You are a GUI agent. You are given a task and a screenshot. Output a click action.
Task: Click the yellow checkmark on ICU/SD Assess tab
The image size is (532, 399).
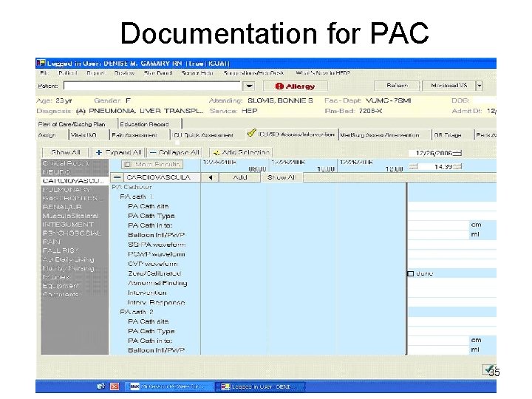pos(251,133)
